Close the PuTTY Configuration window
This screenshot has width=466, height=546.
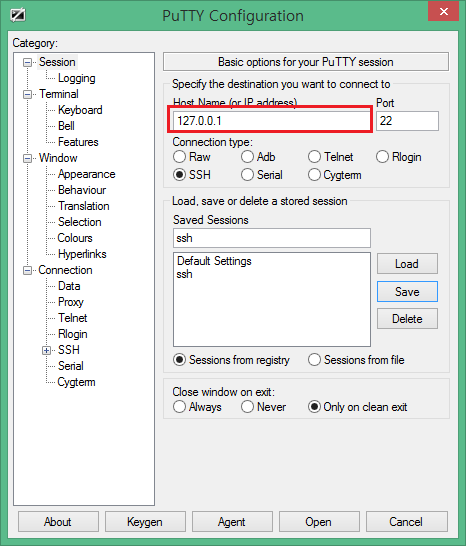click(443, 11)
